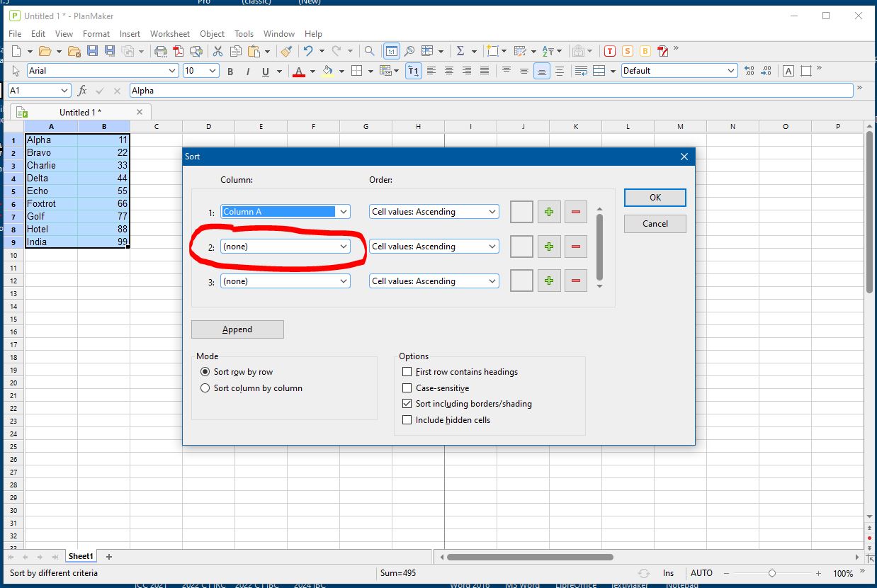Click the red minus on sort row 3
Viewport: 877px width, 588px height.
(575, 281)
